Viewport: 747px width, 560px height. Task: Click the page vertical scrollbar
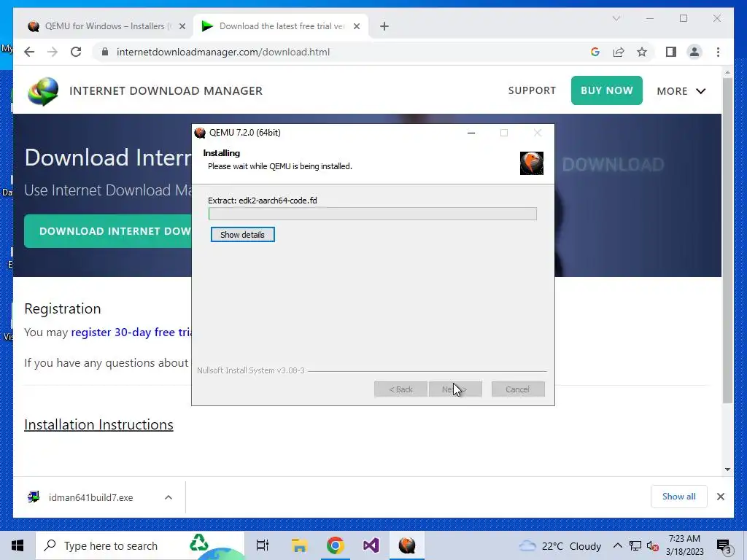click(727, 241)
